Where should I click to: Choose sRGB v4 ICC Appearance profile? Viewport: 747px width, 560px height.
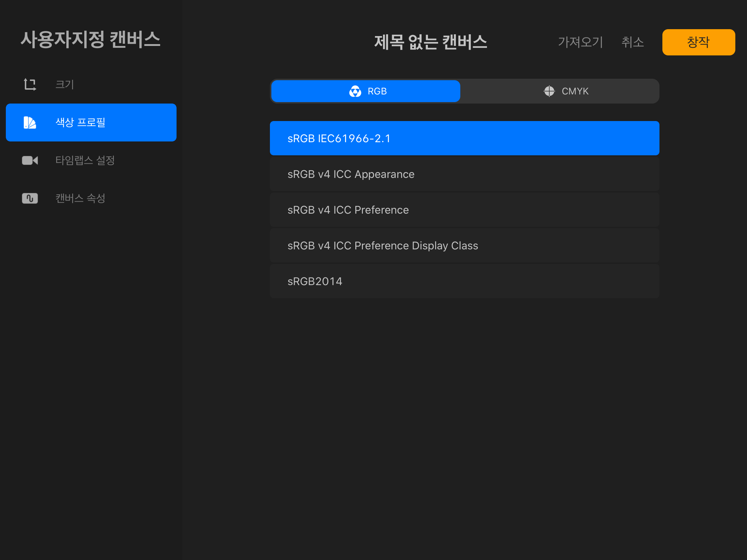click(464, 174)
